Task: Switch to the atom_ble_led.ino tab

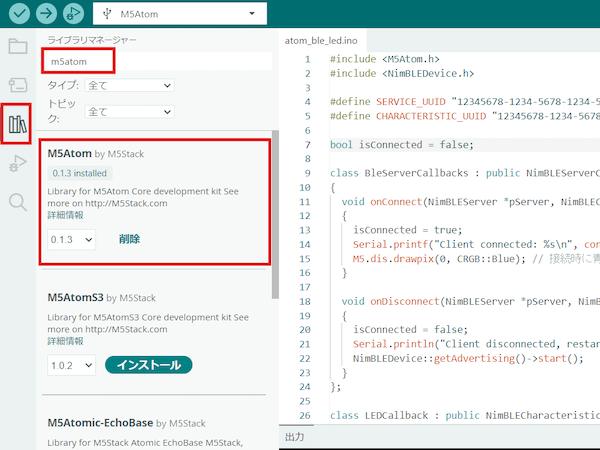Action: click(328, 41)
